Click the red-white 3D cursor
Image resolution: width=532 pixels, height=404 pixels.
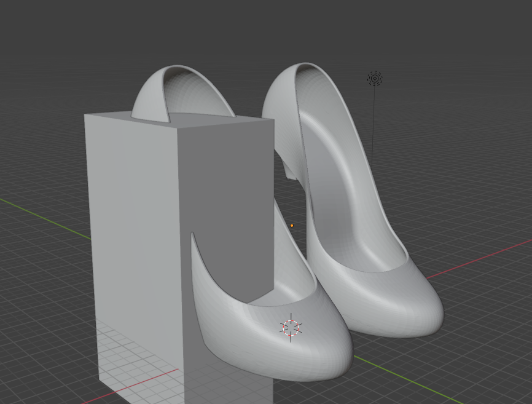(291, 328)
